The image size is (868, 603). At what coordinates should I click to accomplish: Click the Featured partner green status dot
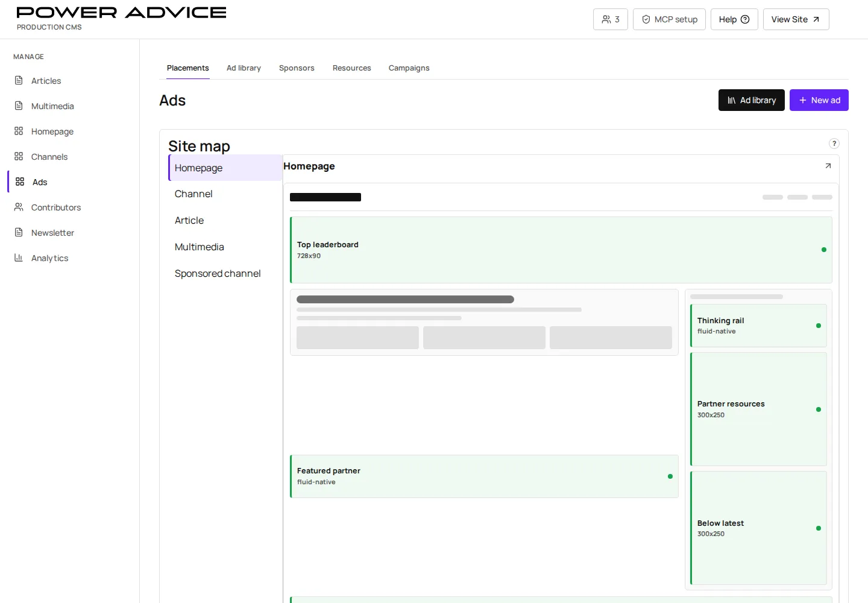click(x=670, y=476)
